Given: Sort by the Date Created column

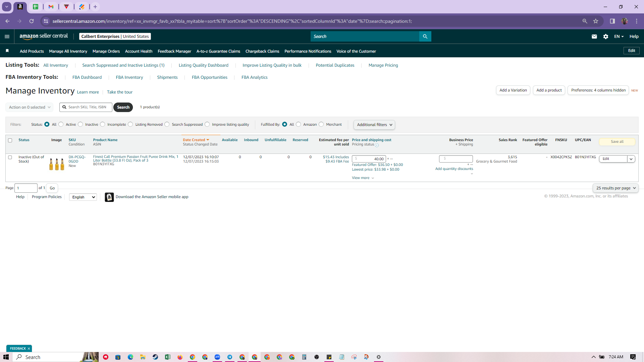Looking at the screenshot, I should [x=196, y=140].
